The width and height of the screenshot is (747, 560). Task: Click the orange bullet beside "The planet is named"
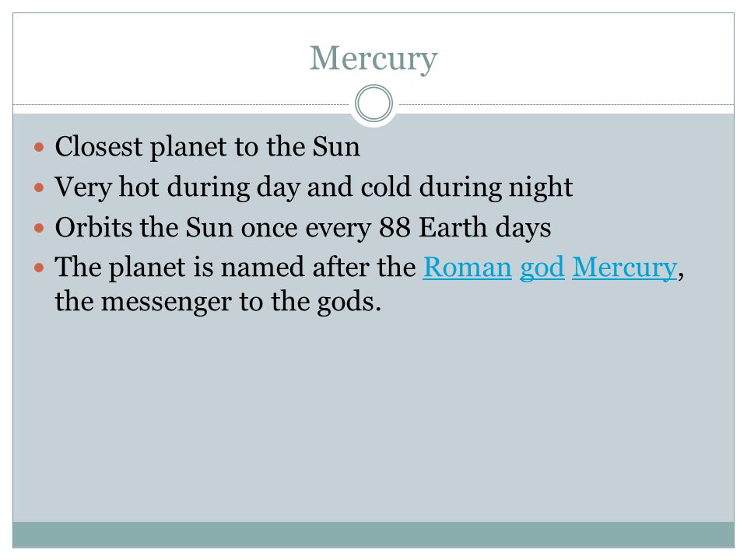tap(39, 268)
